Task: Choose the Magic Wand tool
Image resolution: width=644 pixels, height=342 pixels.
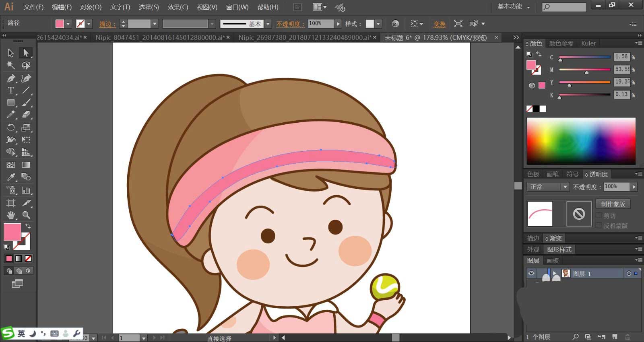Action: [x=11, y=65]
